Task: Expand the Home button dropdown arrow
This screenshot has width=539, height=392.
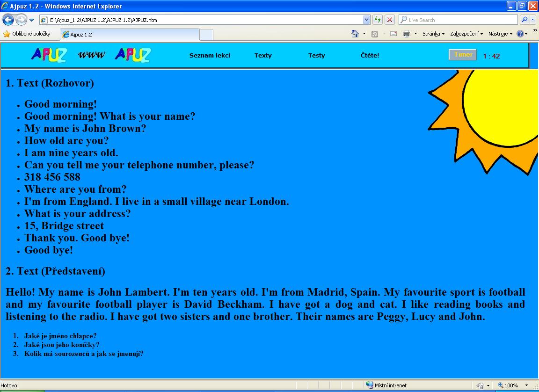Action: 364,34
